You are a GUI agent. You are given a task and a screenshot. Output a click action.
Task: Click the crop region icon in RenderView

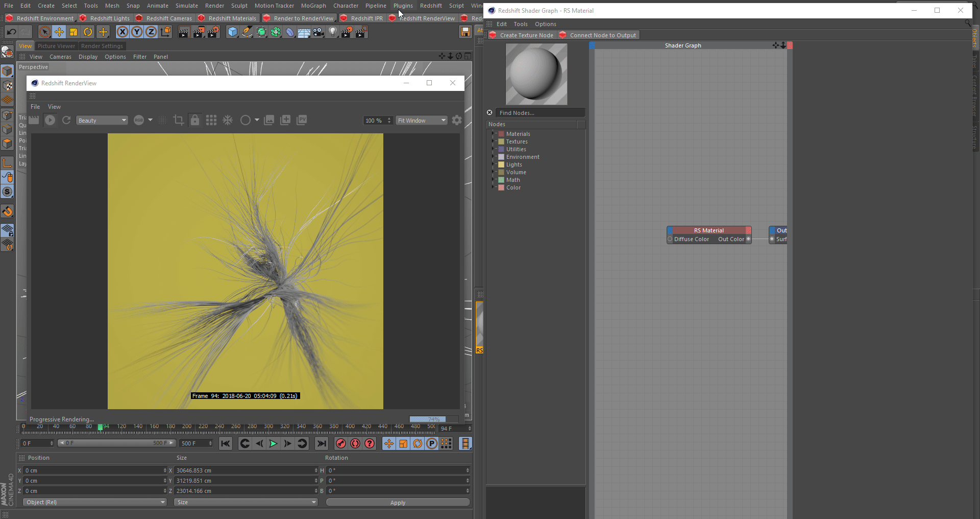click(178, 120)
